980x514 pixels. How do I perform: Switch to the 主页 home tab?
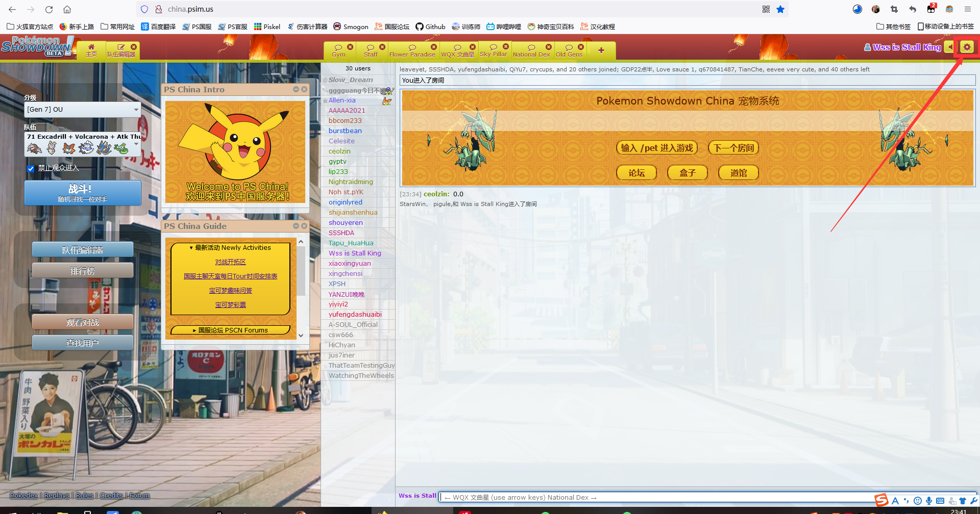click(x=91, y=50)
